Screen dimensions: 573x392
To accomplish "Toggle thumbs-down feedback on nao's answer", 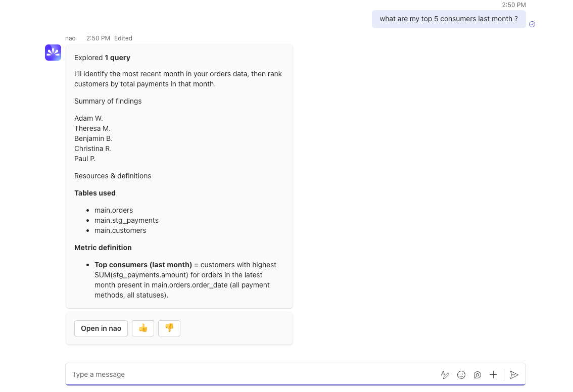I will 169,328.
